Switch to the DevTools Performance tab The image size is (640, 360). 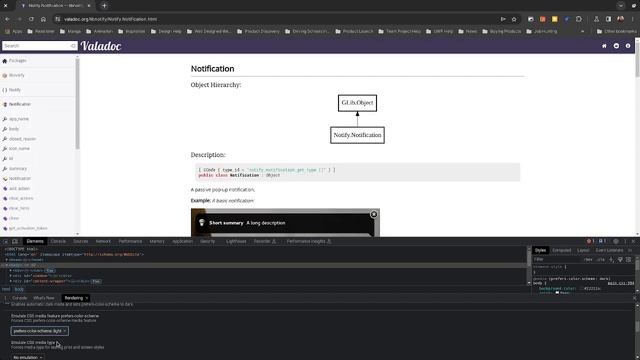coord(130,241)
